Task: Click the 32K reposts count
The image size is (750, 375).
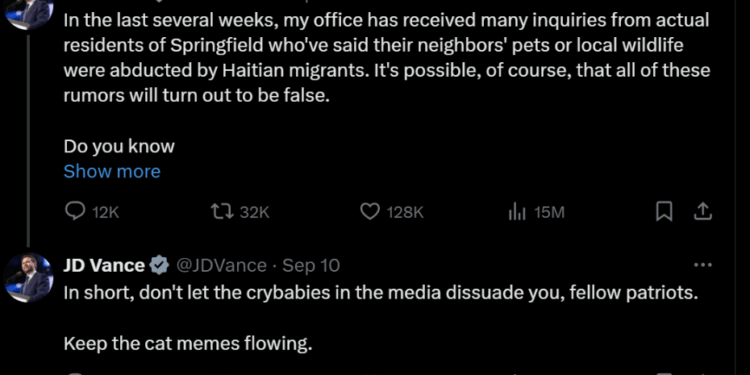Action: [x=254, y=212]
